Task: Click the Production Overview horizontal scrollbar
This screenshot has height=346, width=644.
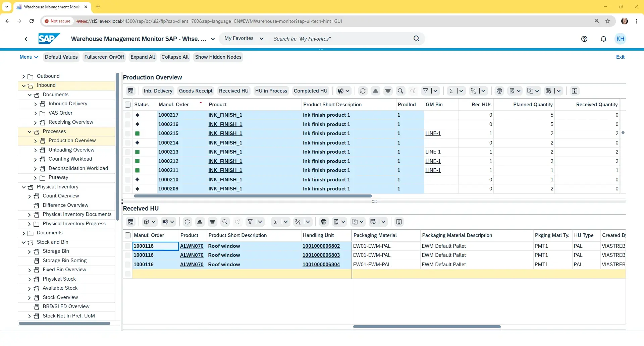Action: [x=253, y=196]
